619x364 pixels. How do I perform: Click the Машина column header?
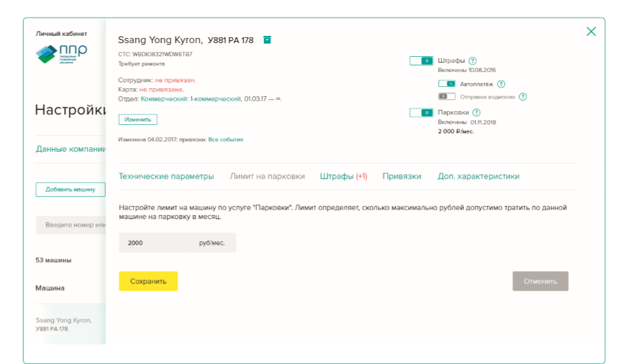coord(50,288)
